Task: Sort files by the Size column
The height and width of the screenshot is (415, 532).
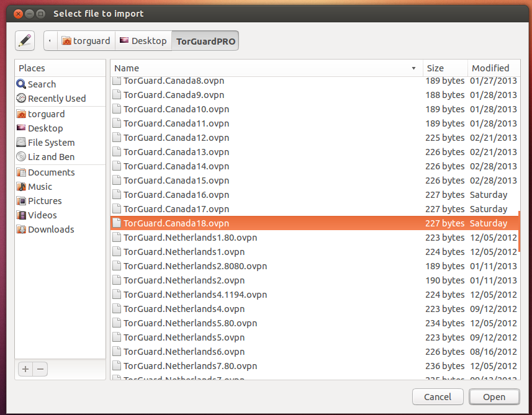Action: 445,68
